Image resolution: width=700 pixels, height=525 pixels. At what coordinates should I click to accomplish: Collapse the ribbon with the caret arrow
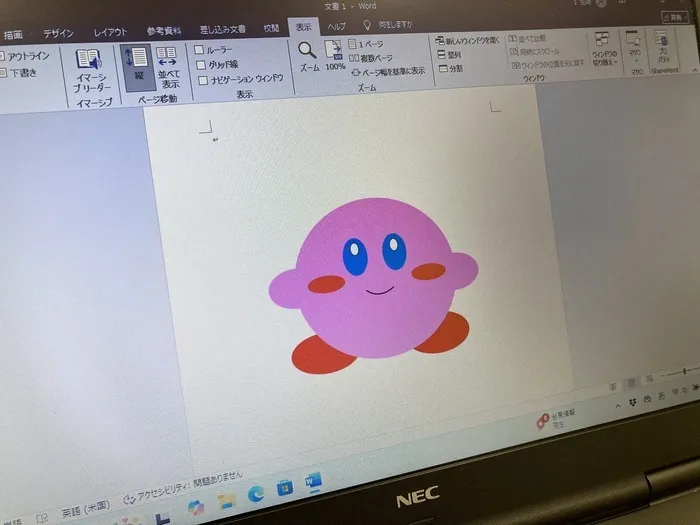tap(695, 71)
